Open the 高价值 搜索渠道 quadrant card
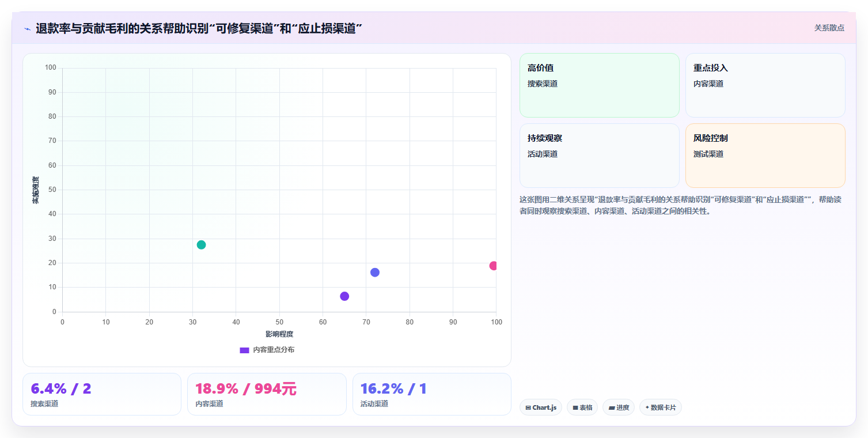868x438 pixels. coord(600,85)
